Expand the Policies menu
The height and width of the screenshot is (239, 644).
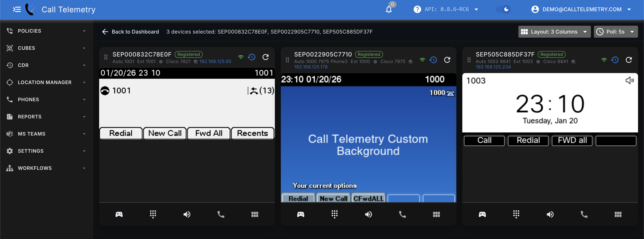47,31
